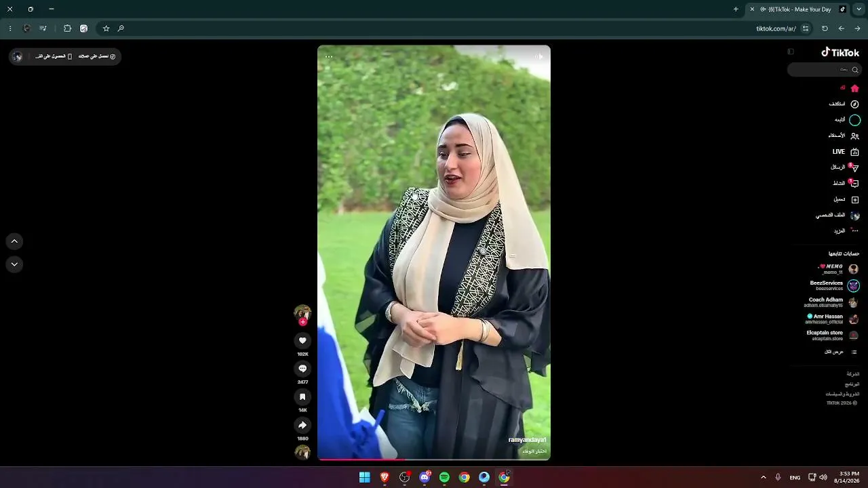Bookmark the video to favorites
868x488 pixels.
[302, 396]
